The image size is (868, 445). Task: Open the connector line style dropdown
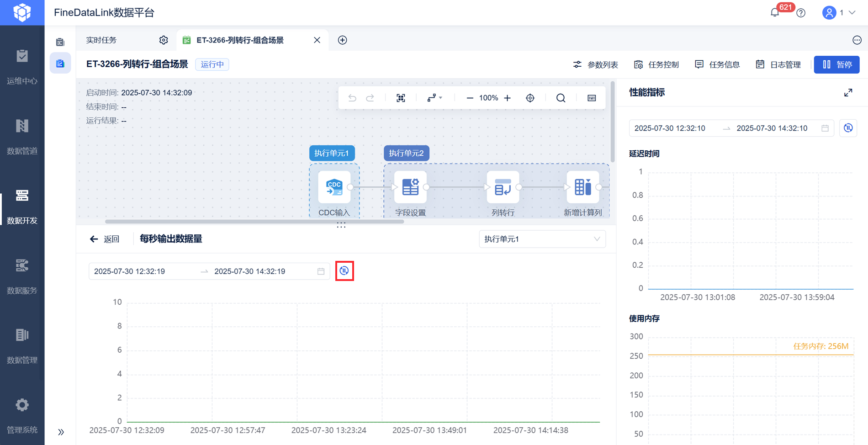pyautogui.click(x=434, y=98)
